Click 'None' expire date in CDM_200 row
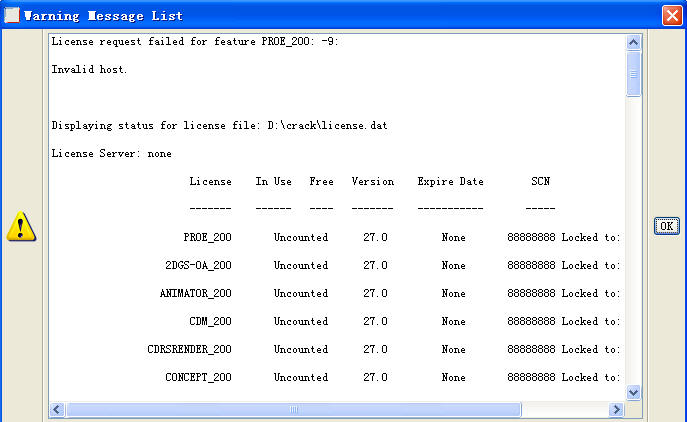This screenshot has width=687, height=422. pyautogui.click(x=453, y=322)
